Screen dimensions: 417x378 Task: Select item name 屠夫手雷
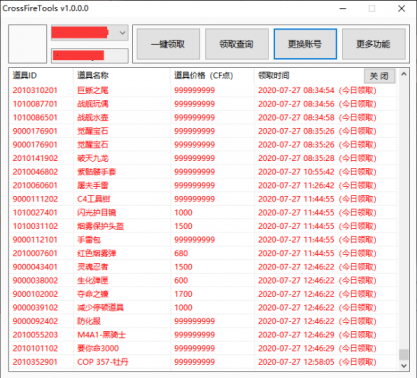click(93, 185)
